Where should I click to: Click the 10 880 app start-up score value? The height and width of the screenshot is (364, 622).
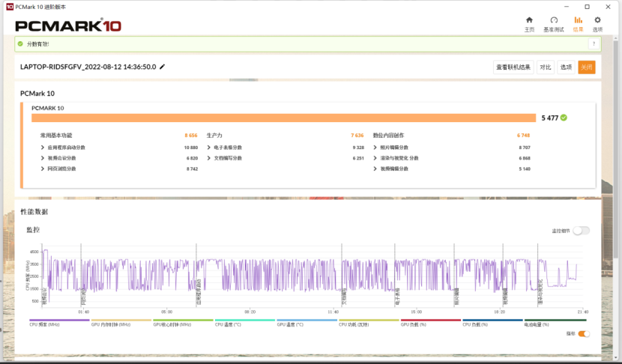tap(191, 148)
